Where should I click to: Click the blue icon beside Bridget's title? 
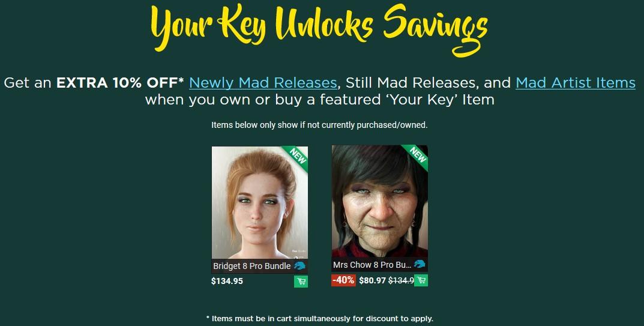(x=299, y=266)
